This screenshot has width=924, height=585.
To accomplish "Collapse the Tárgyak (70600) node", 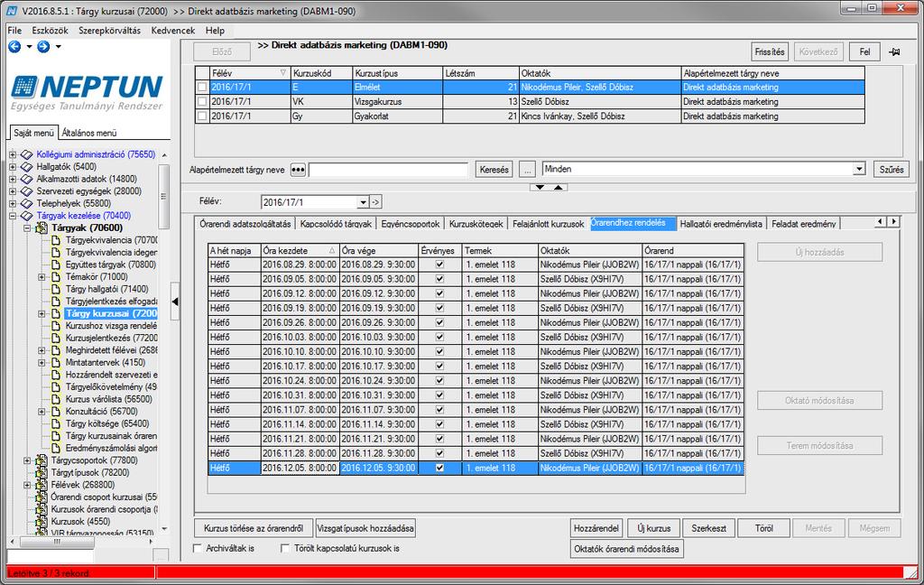I will 27,227.
